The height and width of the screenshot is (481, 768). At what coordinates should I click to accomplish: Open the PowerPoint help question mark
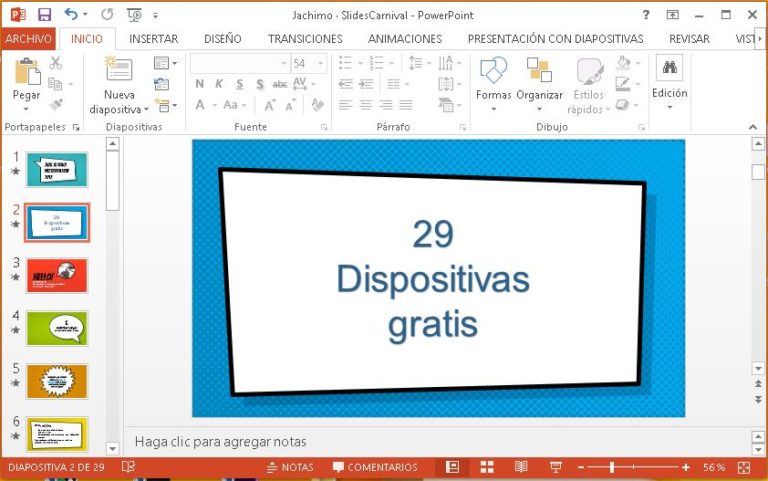(x=646, y=15)
